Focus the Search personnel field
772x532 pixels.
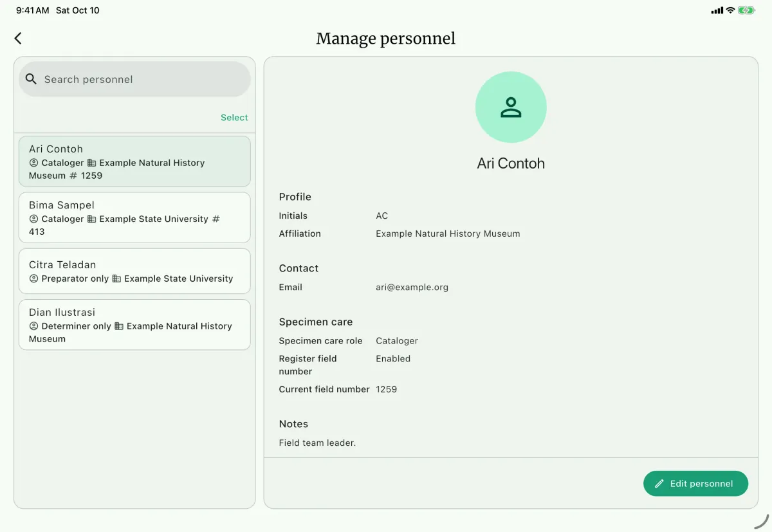(134, 79)
